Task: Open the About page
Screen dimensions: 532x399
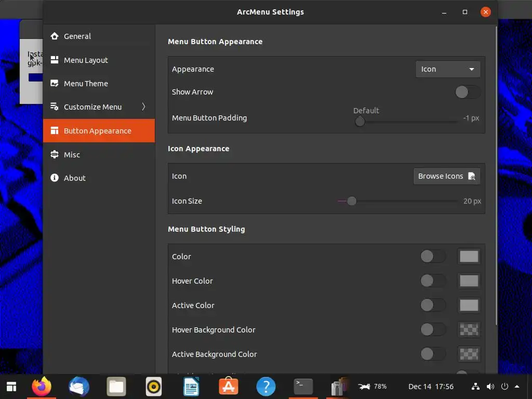Action: coord(99,178)
